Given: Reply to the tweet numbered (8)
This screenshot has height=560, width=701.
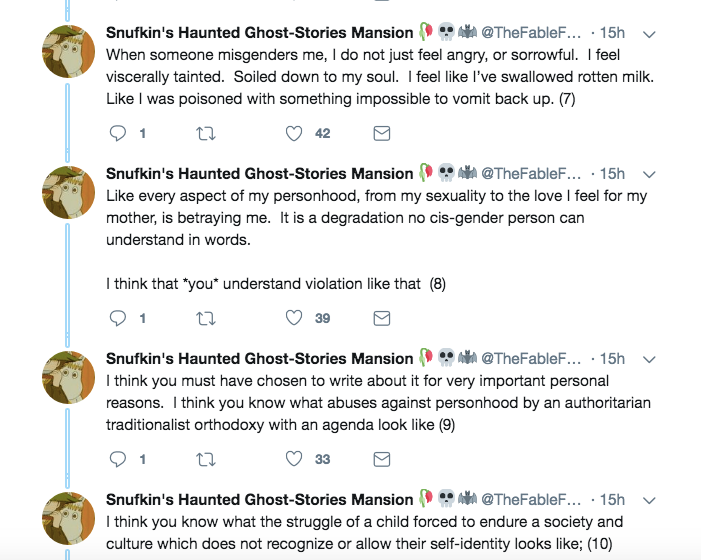Looking at the screenshot, I should click(118, 318).
